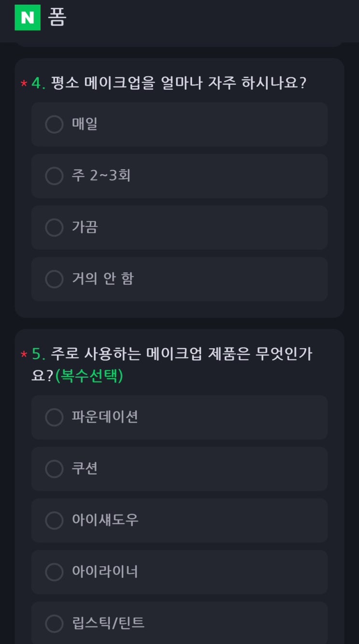Click the "폼" header title
The image size is (359, 644).
pos(57,18)
